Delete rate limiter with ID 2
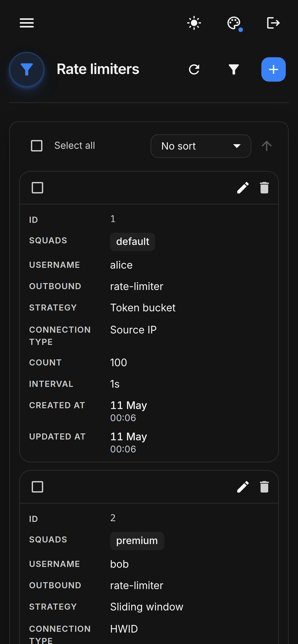Viewport: 298px width, 644px height. point(264,487)
